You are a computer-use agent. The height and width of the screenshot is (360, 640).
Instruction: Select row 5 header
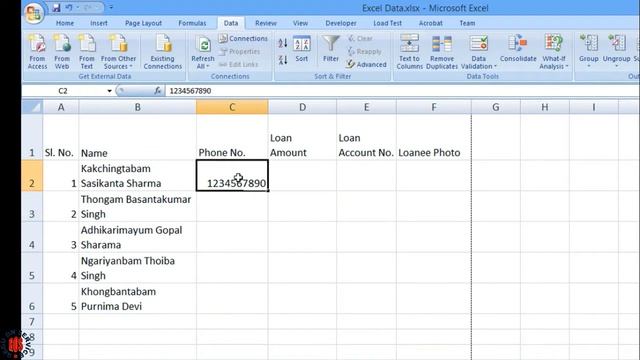(x=32, y=268)
